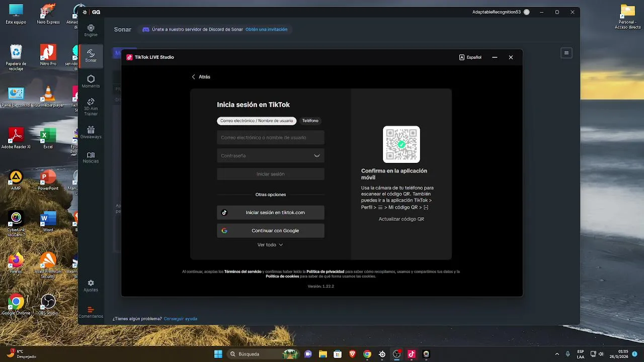Viewport: 644px width, 362px height.
Task: Open OBS Studio desktop shortcut
Action: pos(48,305)
